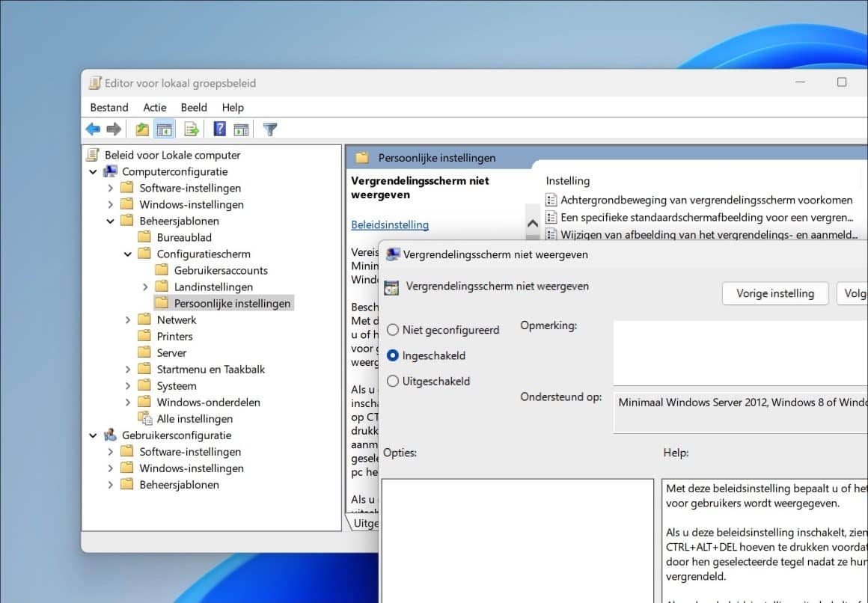
Task: Select the Ingeschakeld radio button
Action: [393, 355]
